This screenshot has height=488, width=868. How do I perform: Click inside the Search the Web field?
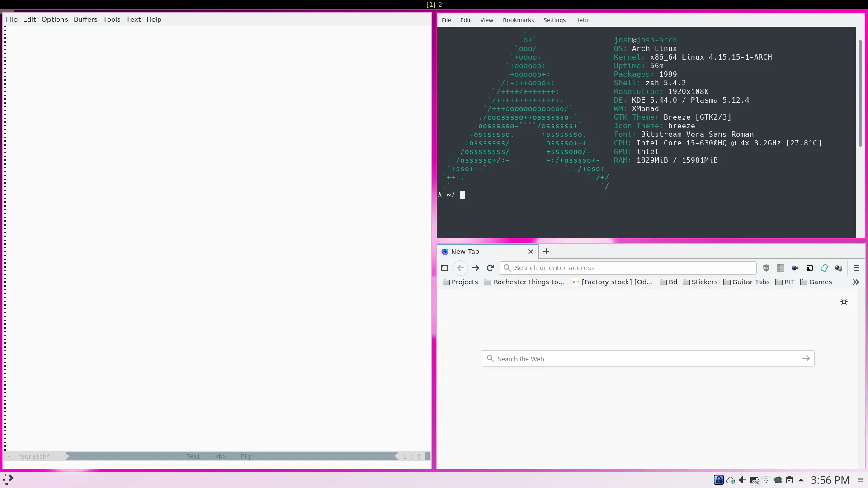pyautogui.click(x=633, y=358)
